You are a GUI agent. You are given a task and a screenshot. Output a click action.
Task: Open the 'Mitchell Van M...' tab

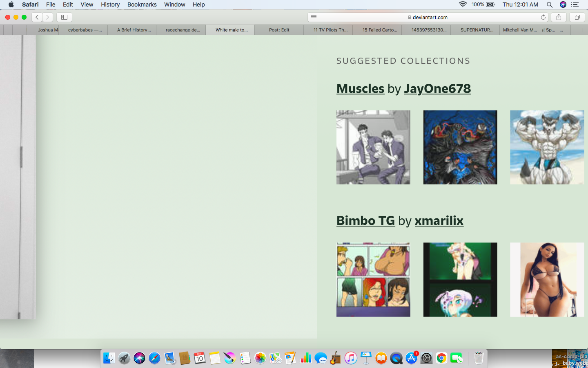(x=520, y=30)
